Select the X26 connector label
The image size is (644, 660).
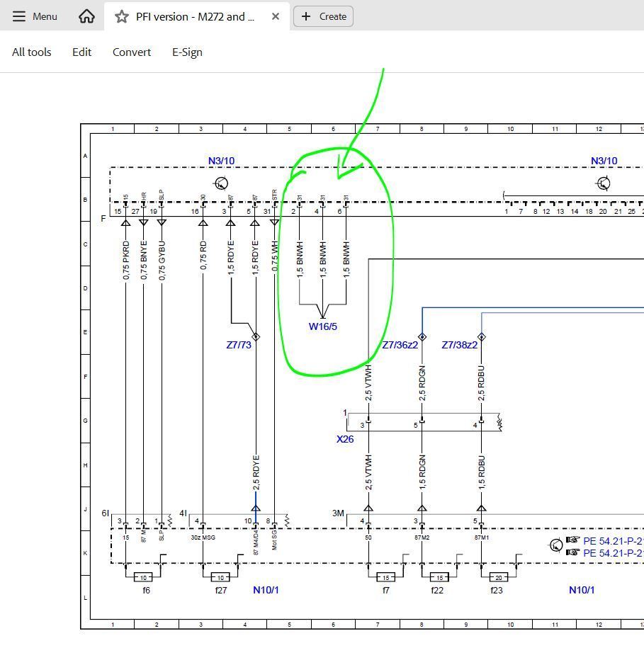[344, 439]
